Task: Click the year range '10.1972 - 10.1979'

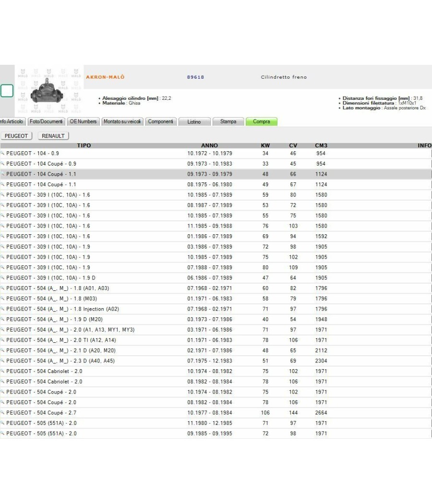Action: [x=210, y=153]
